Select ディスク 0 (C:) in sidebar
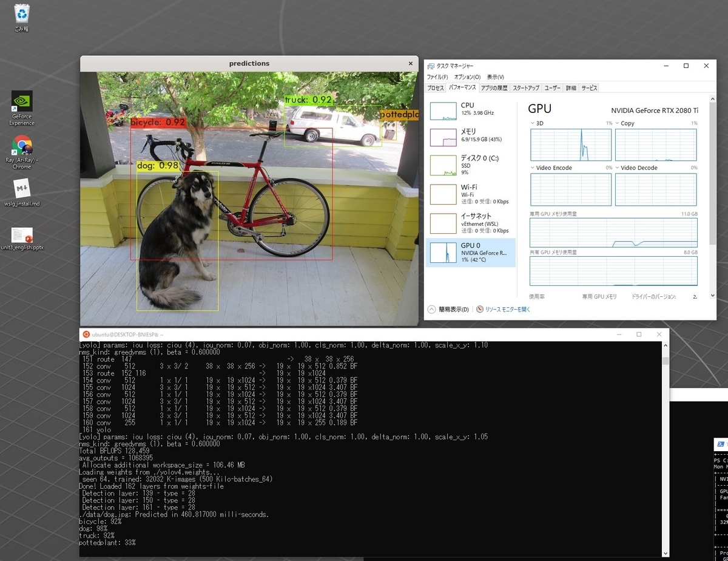The height and width of the screenshot is (561, 728). 470,165
